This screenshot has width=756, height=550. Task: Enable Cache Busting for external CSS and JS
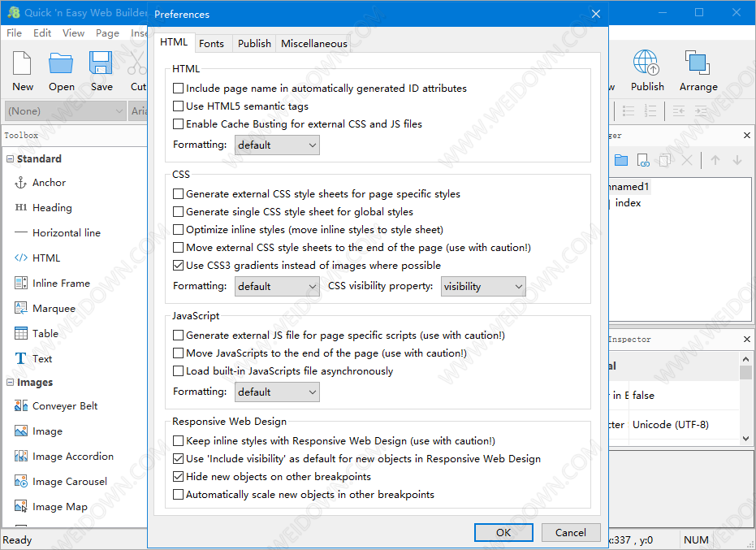coord(178,124)
